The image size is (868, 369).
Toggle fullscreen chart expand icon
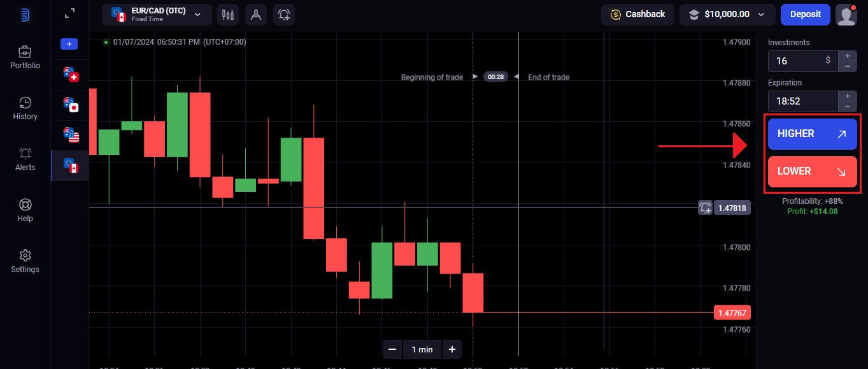pyautogui.click(x=69, y=13)
